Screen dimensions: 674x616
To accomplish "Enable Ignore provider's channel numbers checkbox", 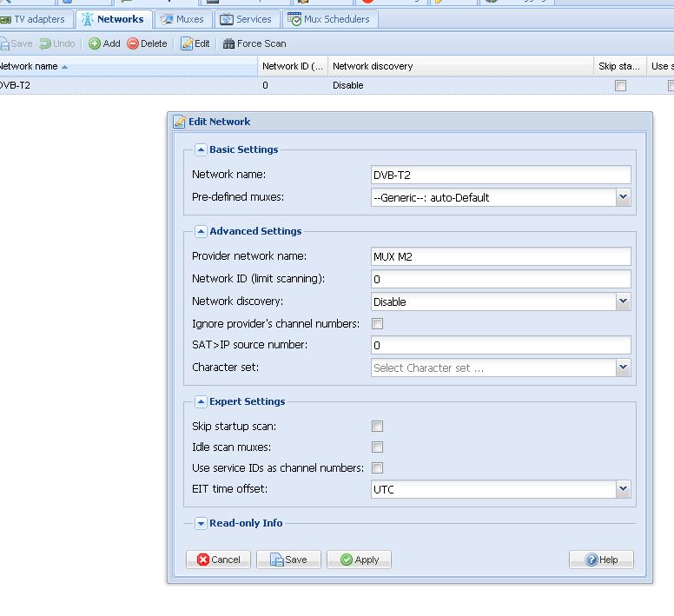I will coord(377,324).
